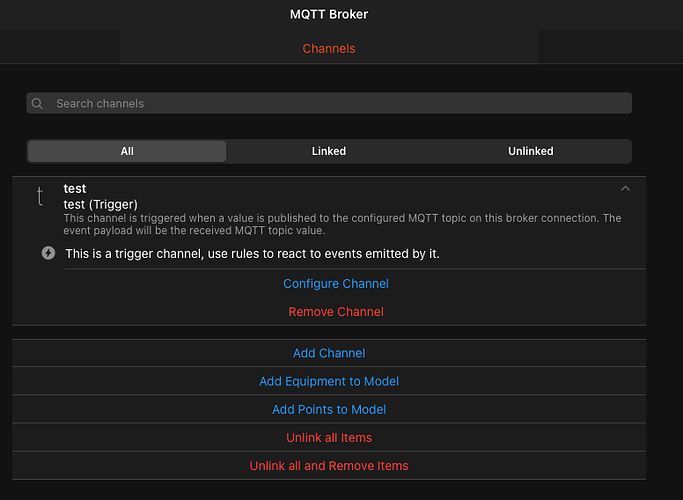This screenshot has height=500, width=683.
Task: Focus the Search channels field
Action: 330,103
